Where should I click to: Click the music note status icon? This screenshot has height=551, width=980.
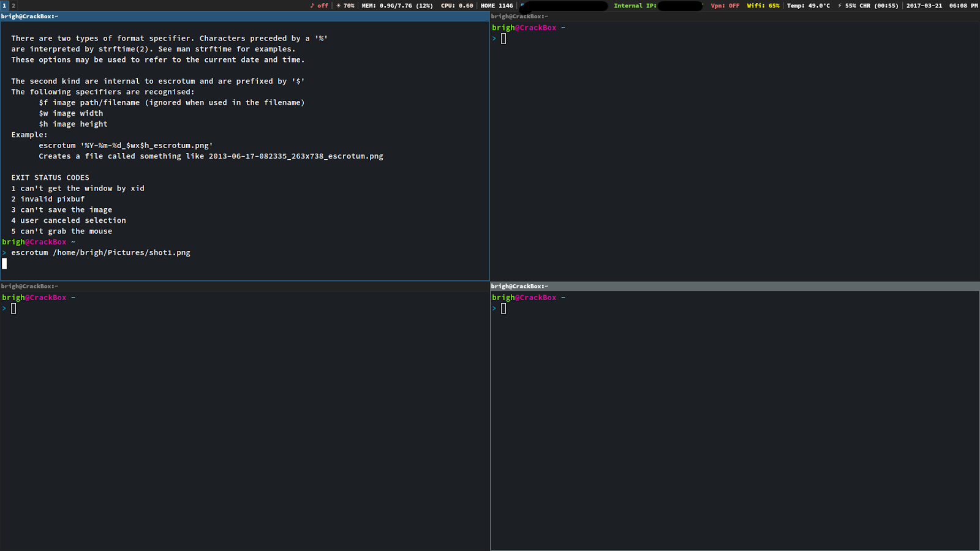[x=312, y=6]
